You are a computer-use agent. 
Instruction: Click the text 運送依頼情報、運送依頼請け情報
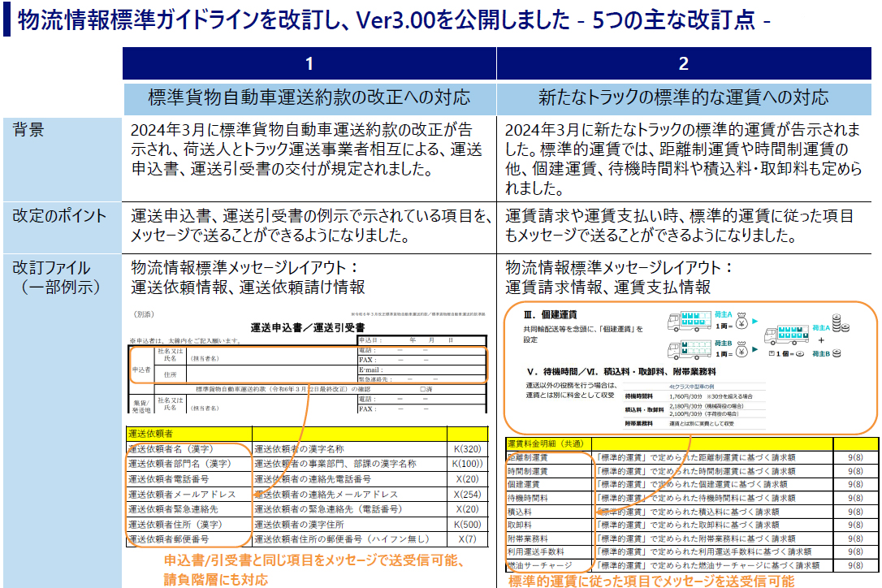click(248, 287)
